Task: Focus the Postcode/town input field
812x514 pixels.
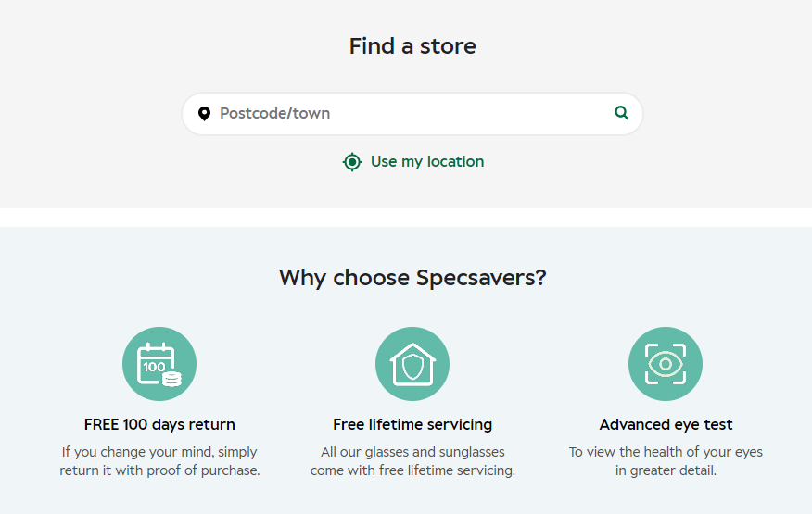Action: [412, 114]
